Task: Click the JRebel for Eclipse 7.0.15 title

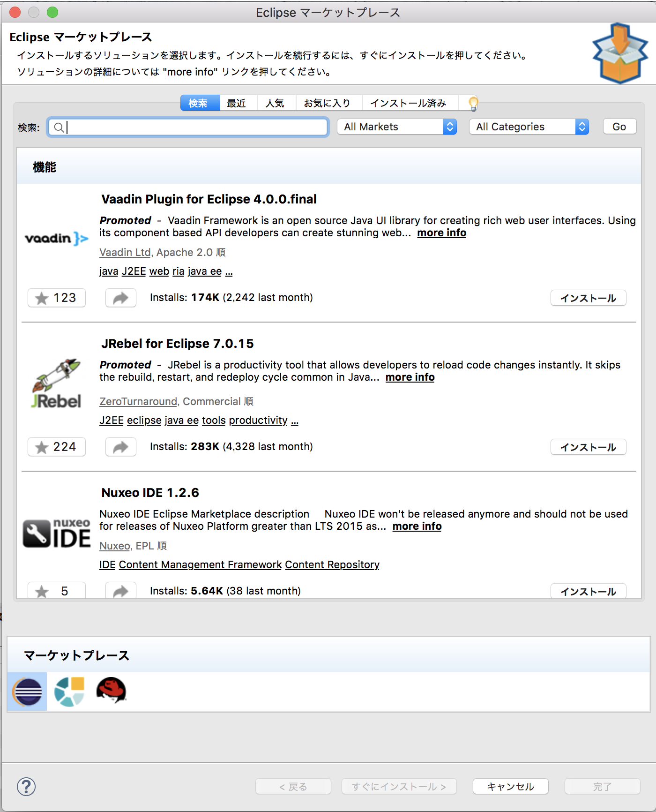Action: tap(178, 344)
